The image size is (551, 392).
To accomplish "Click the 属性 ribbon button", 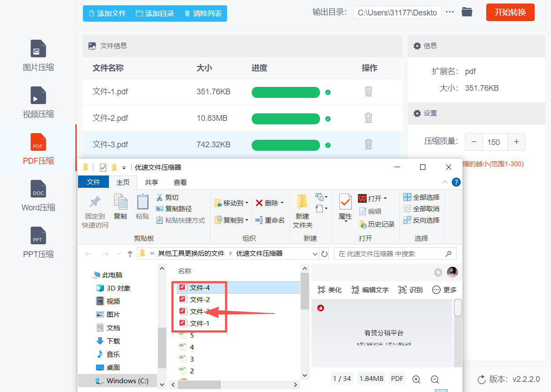I will (345, 208).
